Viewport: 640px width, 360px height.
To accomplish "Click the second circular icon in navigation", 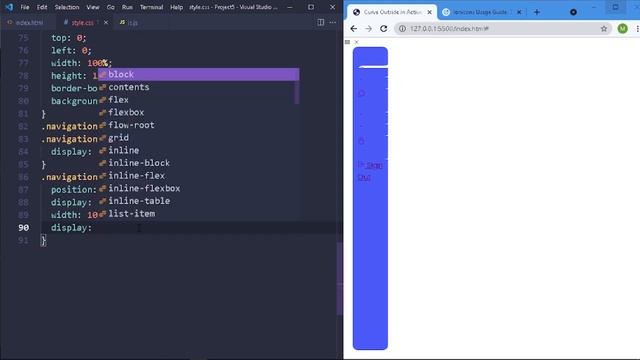I will (361, 141).
